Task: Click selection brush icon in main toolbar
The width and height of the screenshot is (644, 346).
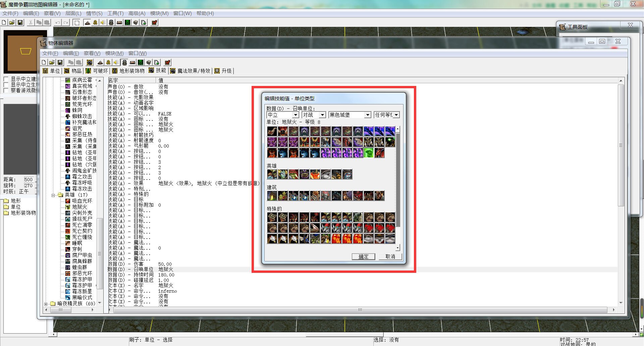Action: 77,22
